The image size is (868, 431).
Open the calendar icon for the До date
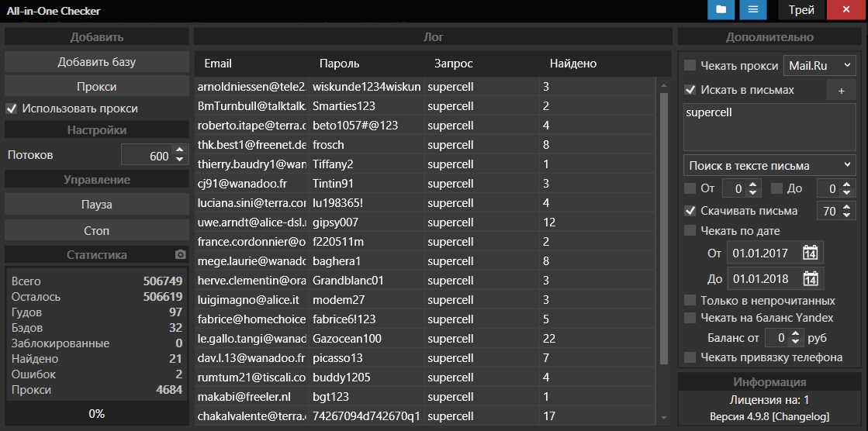810,279
